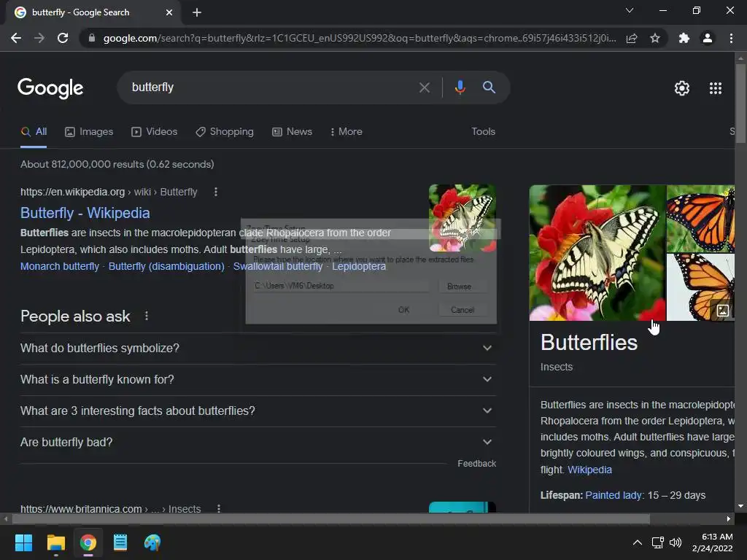
Task: Click the site lock icon in address bar
Action: 92,38
